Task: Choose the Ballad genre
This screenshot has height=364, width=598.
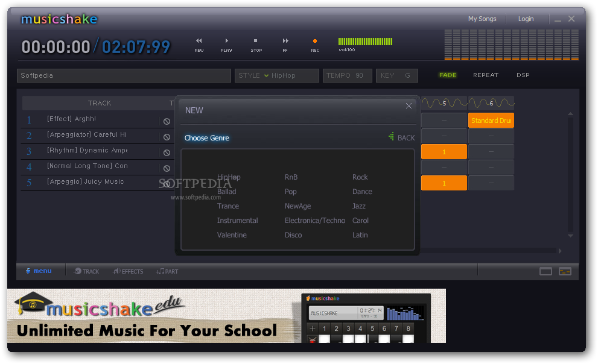Action: [x=226, y=192]
